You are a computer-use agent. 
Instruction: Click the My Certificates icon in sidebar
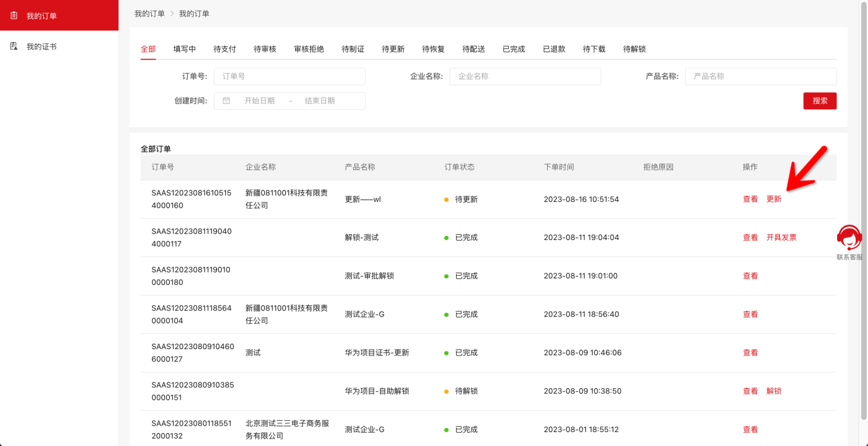tap(14, 46)
